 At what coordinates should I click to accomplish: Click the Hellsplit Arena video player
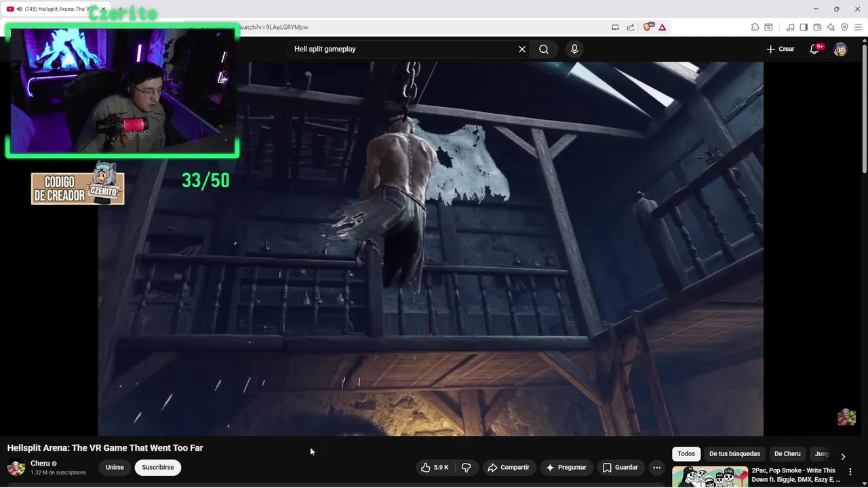coord(431,249)
